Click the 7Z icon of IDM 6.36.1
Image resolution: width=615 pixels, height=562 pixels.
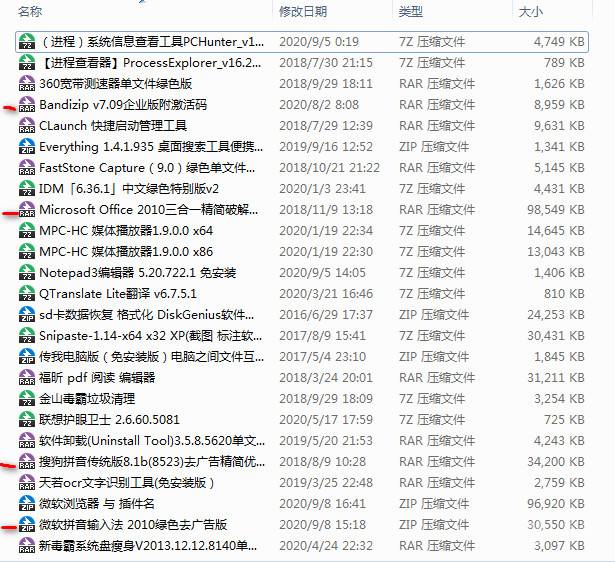coord(27,189)
